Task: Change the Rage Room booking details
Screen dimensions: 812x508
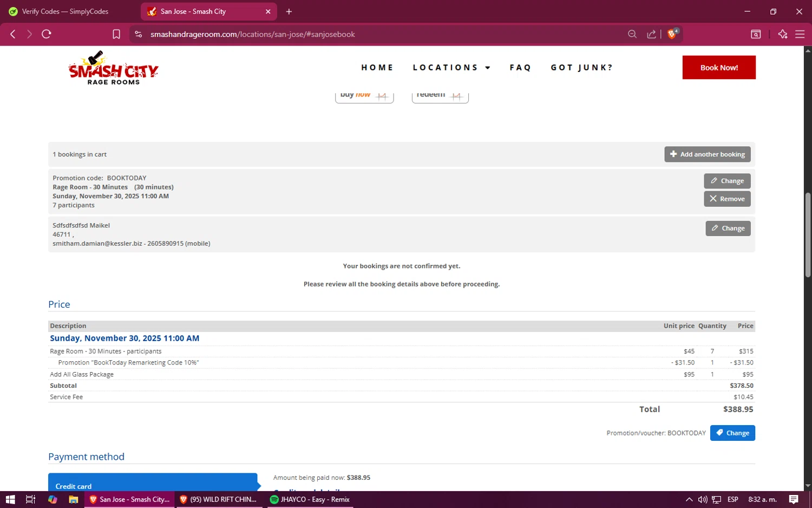Action: click(727, 181)
